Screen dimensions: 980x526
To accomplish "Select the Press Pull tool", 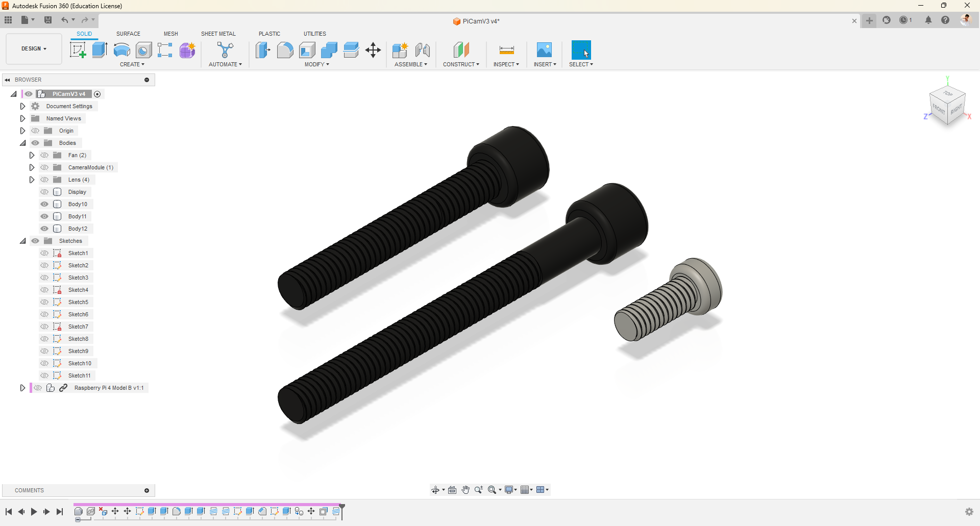I will click(x=263, y=50).
